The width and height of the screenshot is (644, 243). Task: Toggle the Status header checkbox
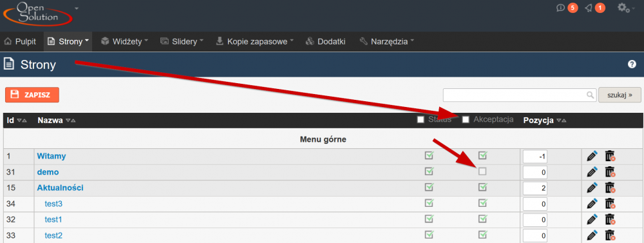(x=420, y=120)
